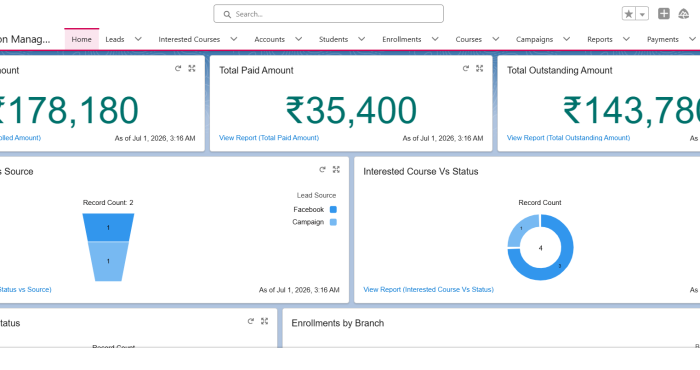This screenshot has width=700, height=370.
Task: Expand the Campaigns chevron menu
Action: tap(567, 39)
